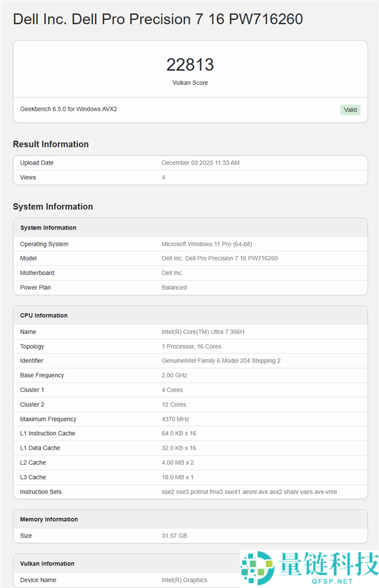Select the Maximum Frequency 4370 MHz value

[x=175, y=419]
